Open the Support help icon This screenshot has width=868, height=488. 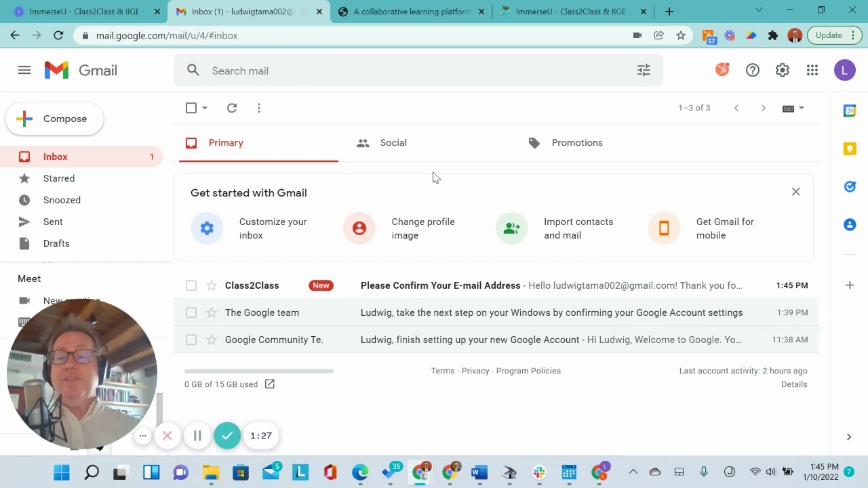click(x=753, y=70)
